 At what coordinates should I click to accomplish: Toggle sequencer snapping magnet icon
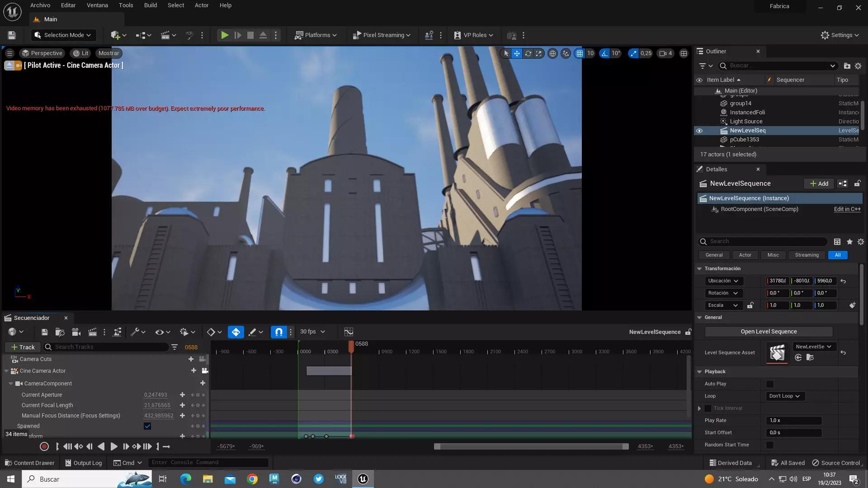(x=278, y=332)
